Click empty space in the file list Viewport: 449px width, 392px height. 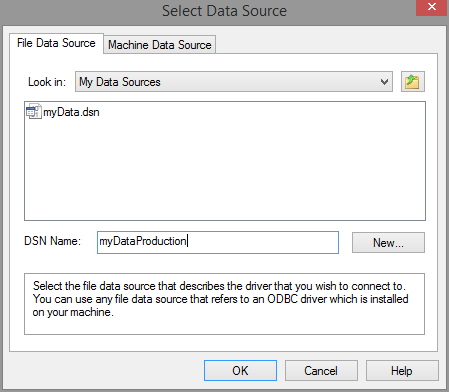click(225, 173)
